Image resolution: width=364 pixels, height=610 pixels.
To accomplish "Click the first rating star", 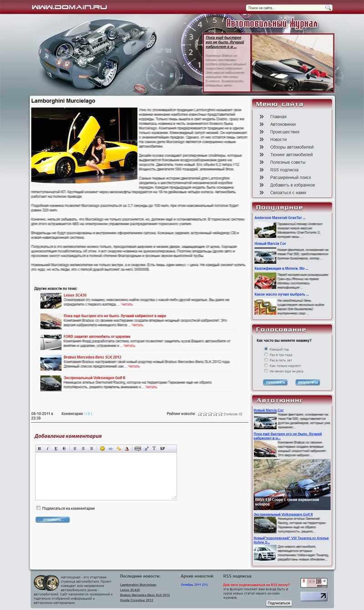I will 200,414.
